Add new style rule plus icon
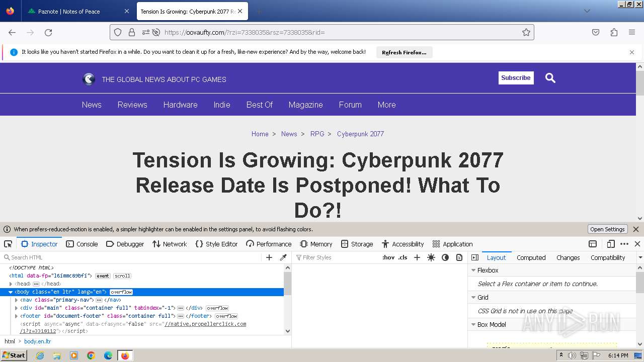 point(417,257)
